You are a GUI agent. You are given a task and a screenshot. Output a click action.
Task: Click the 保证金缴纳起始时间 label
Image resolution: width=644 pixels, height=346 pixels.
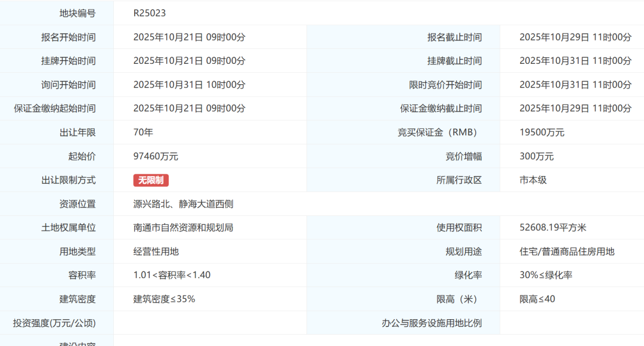point(55,109)
